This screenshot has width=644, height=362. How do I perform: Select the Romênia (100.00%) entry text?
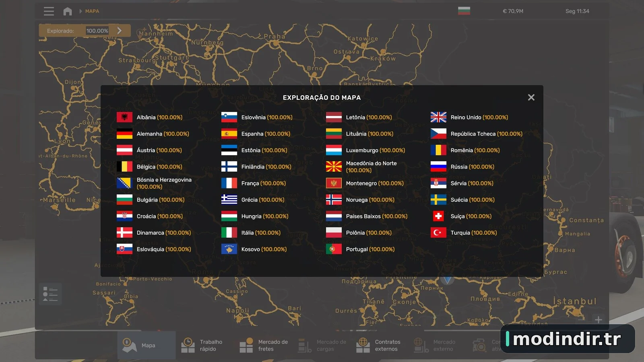pos(475,150)
